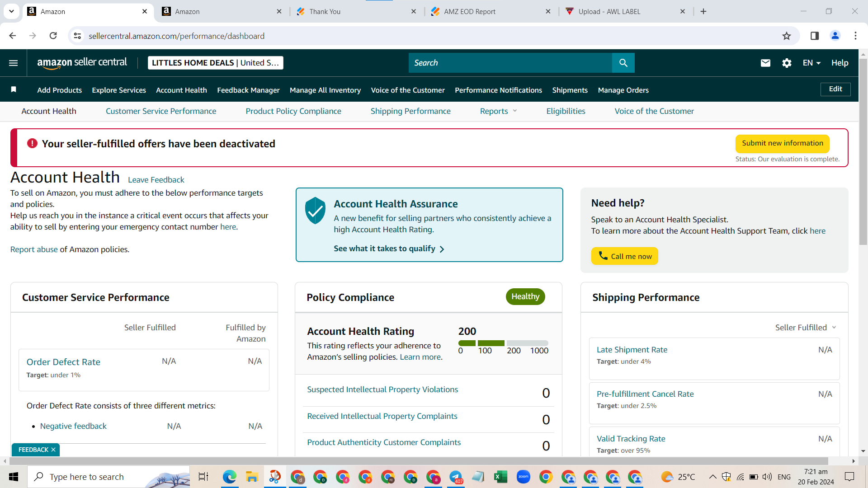868x488 pixels.
Task: Open Zoom from the taskbar
Action: pyautogui.click(x=523, y=477)
